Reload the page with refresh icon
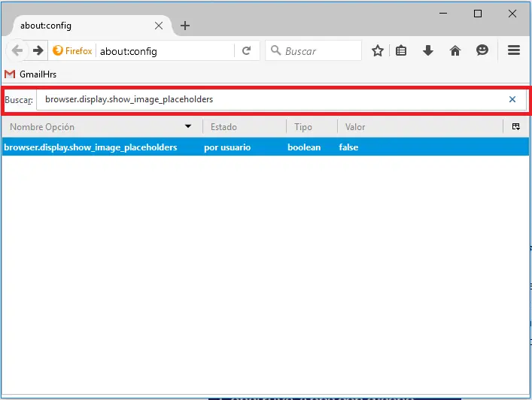This screenshot has height=400, width=532. tap(247, 51)
